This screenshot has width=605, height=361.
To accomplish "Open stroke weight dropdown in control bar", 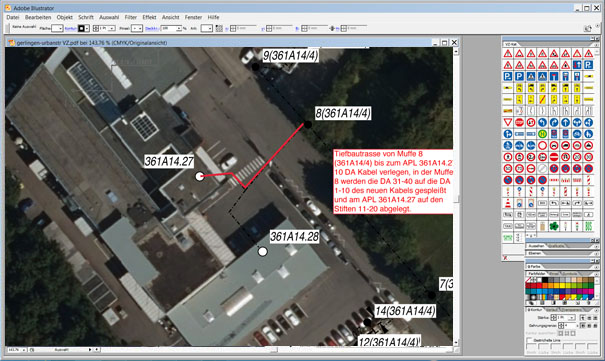I will click(x=113, y=28).
